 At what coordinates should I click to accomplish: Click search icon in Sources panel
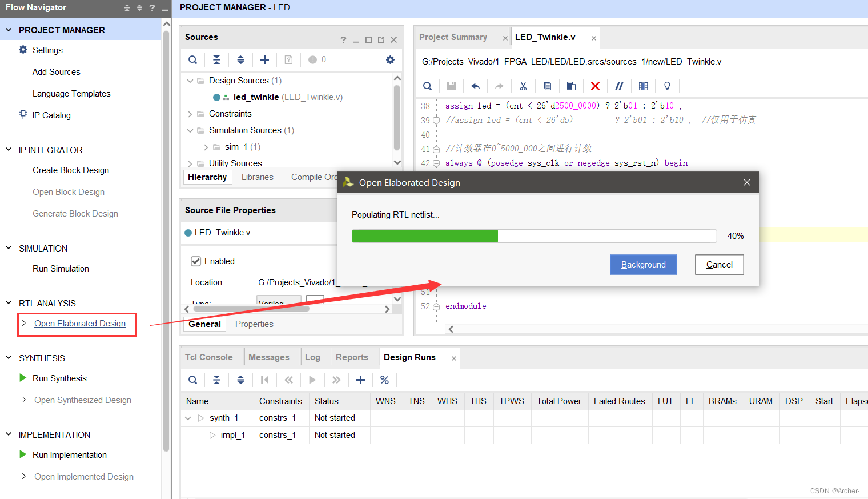click(x=193, y=59)
